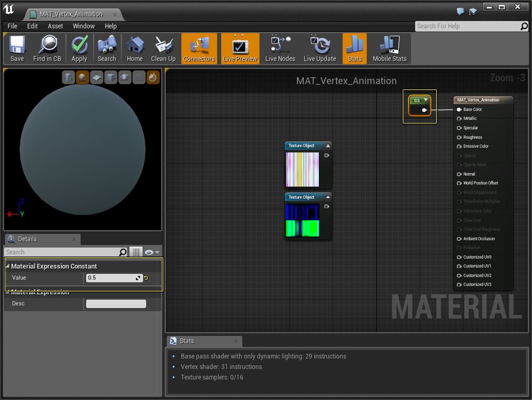Open the Find in CB tool
Viewport: 532px width, 400px height.
[x=47, y=48]
